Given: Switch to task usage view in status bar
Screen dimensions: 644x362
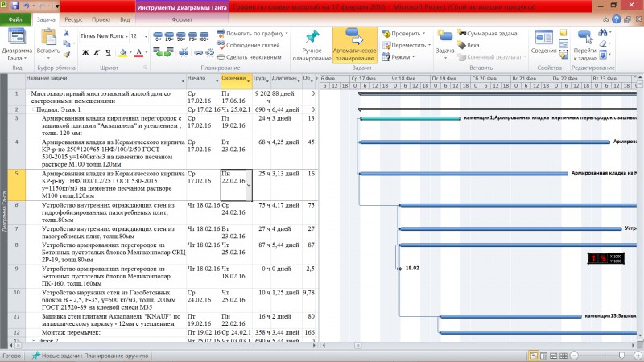Looking at the screenshot, I should (x=544, y=356).
